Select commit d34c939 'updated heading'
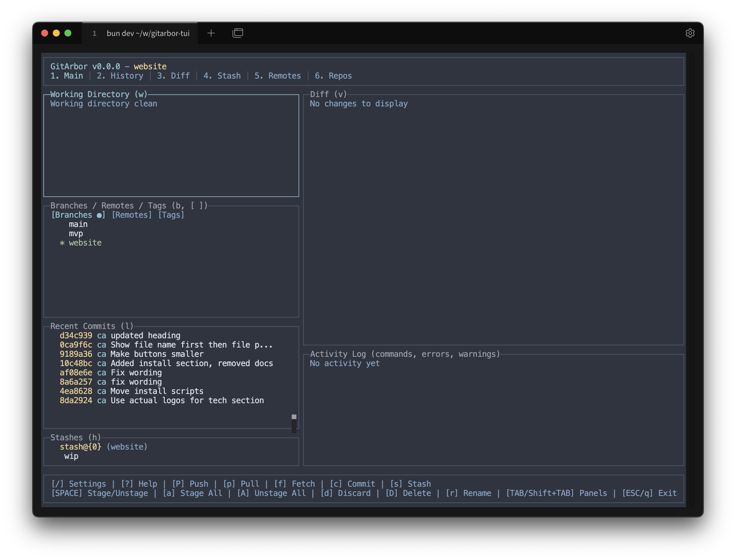 (x=120, y=335)
